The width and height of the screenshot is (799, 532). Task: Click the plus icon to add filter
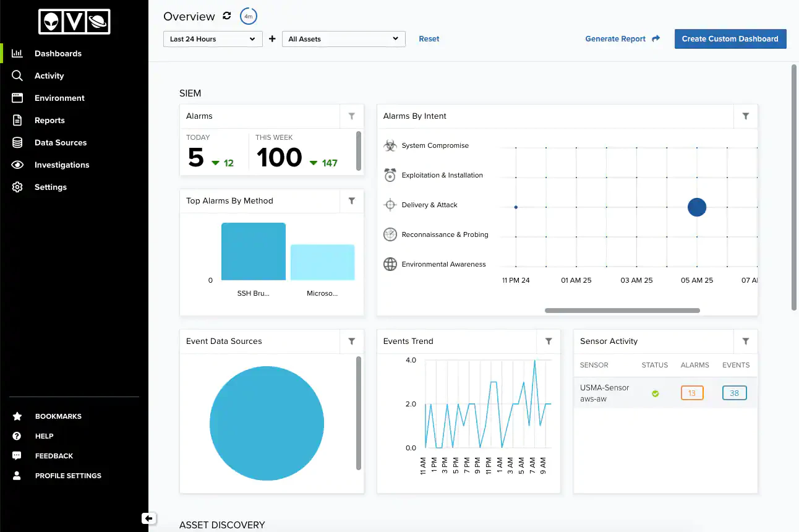click(x=272, y=39)
